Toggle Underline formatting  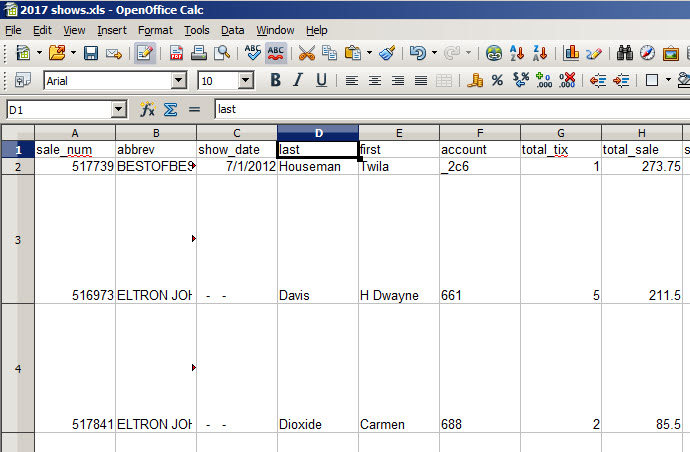pyautogui.click(x=322, y=80)
